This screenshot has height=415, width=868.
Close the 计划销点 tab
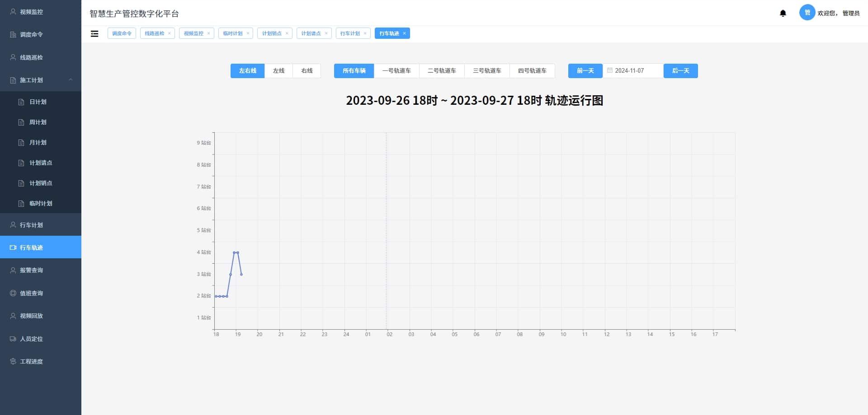(x=287, y=33)
